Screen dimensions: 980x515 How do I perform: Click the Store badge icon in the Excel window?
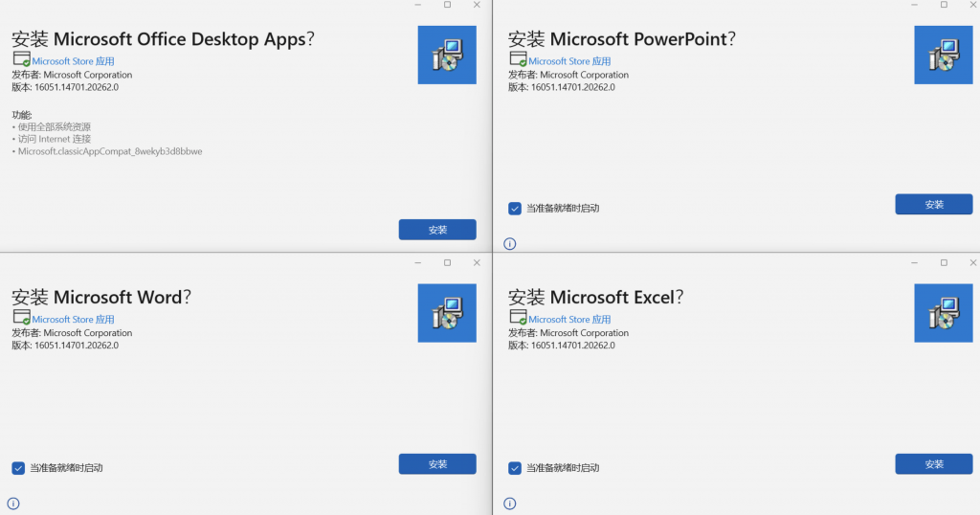click(518, 318)
